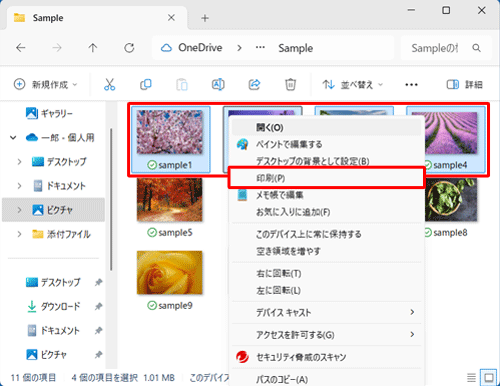The image size is (500, 386).
Task: Click the sample9 file name label
Action: click(175, 305)
